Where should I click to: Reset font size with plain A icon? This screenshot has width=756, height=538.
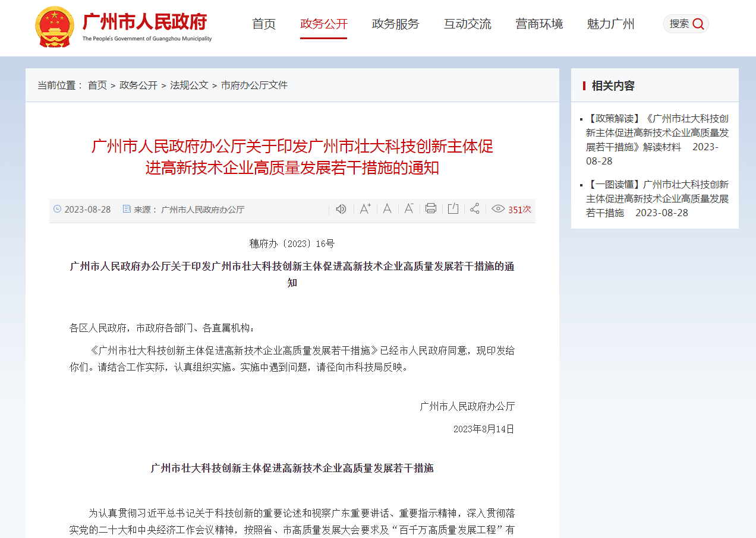[387, 208]
